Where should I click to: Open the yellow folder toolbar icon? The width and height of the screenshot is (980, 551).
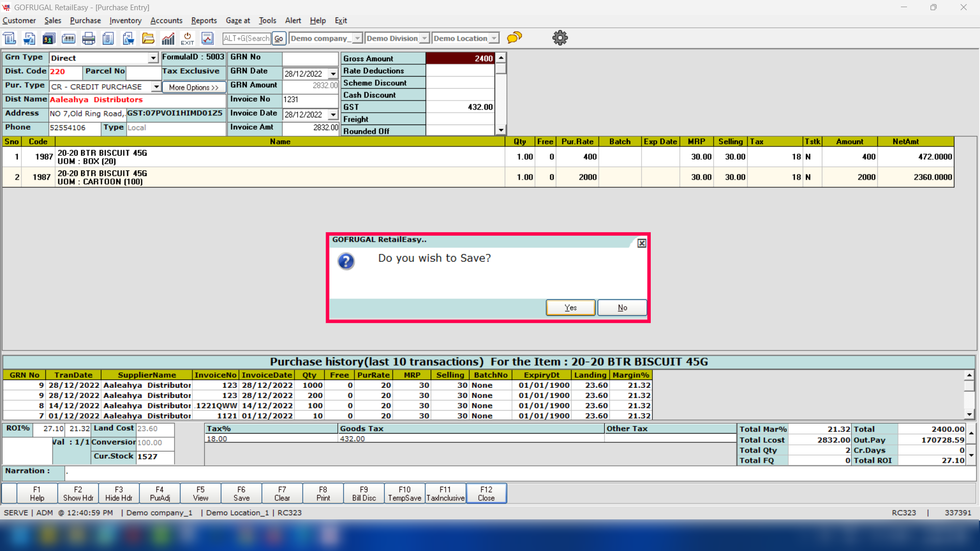[148, 38]
